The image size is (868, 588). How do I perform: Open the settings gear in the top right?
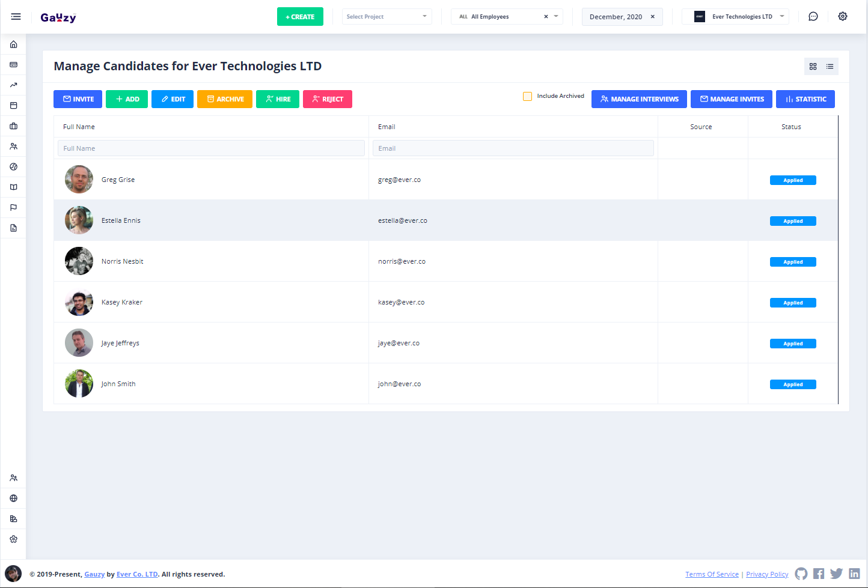[843, 17]
